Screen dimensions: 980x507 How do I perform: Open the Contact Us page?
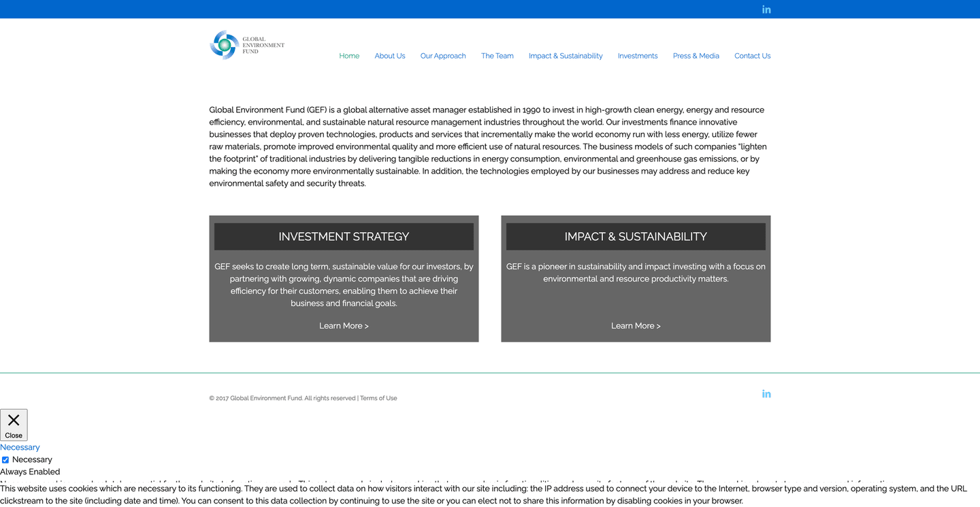[752, 56]
